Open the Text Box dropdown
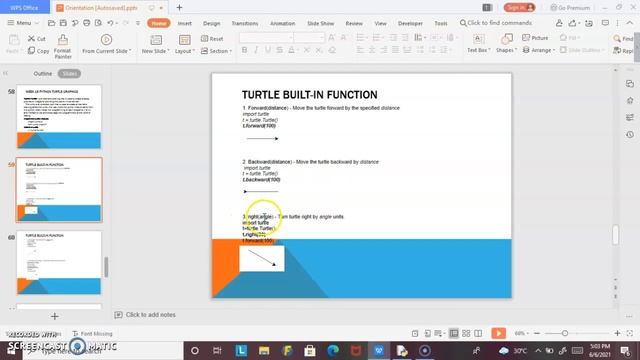The height and width of the screenshot is (360, 640). pyautogui.click(x=479, y=50)
